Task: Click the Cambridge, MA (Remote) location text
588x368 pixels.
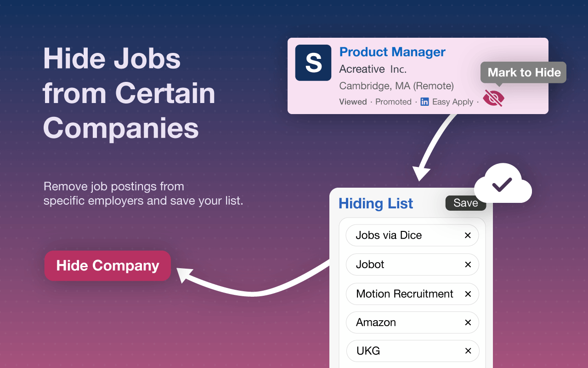Action: 396,86
